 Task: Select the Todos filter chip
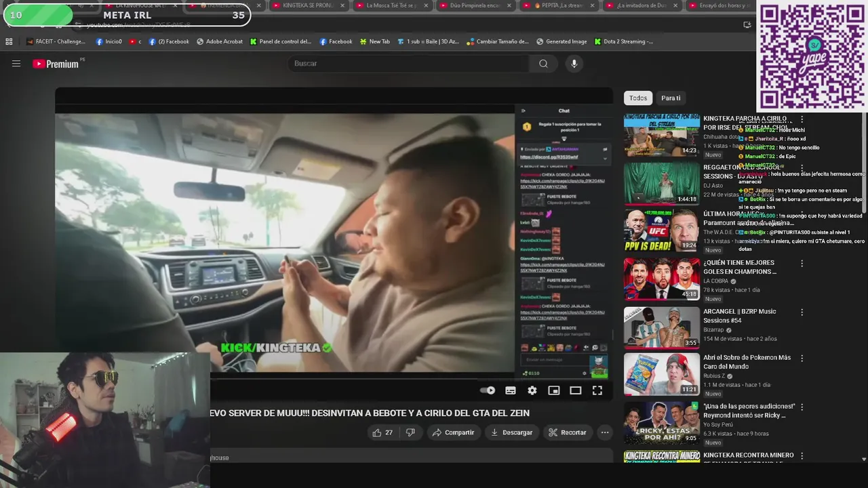coord(638,98)
